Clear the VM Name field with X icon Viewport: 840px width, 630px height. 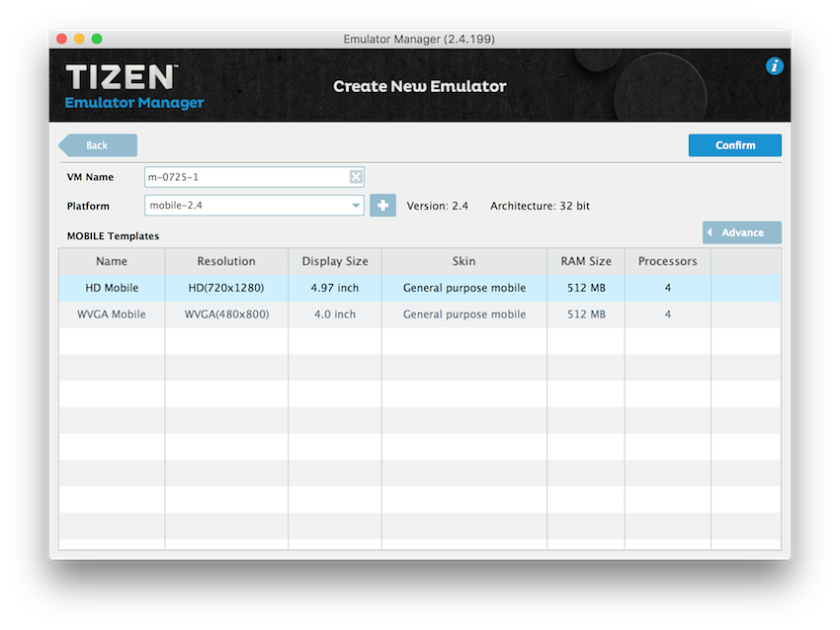(x=356, y=177)
